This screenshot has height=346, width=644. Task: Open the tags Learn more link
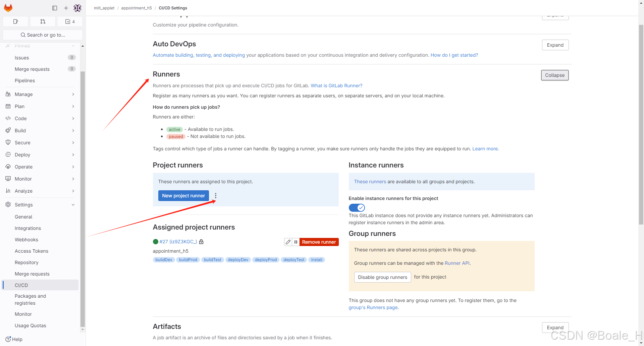point(485,149)
